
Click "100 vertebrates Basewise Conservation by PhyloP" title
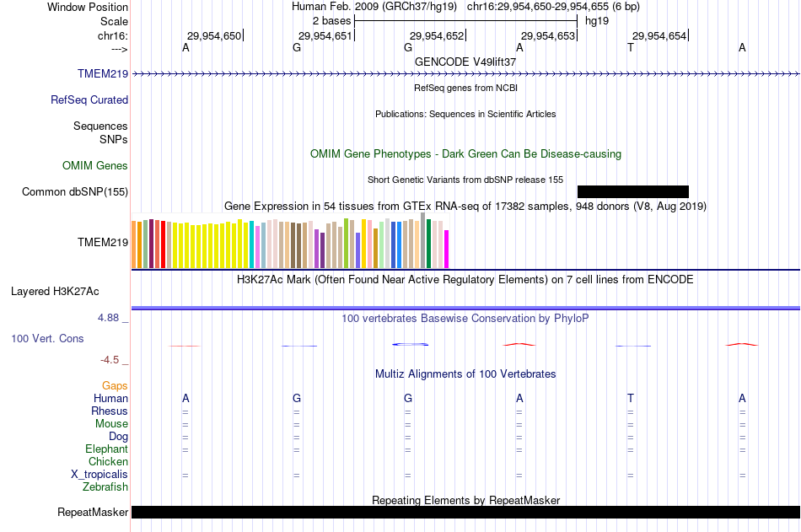(465, 319)
